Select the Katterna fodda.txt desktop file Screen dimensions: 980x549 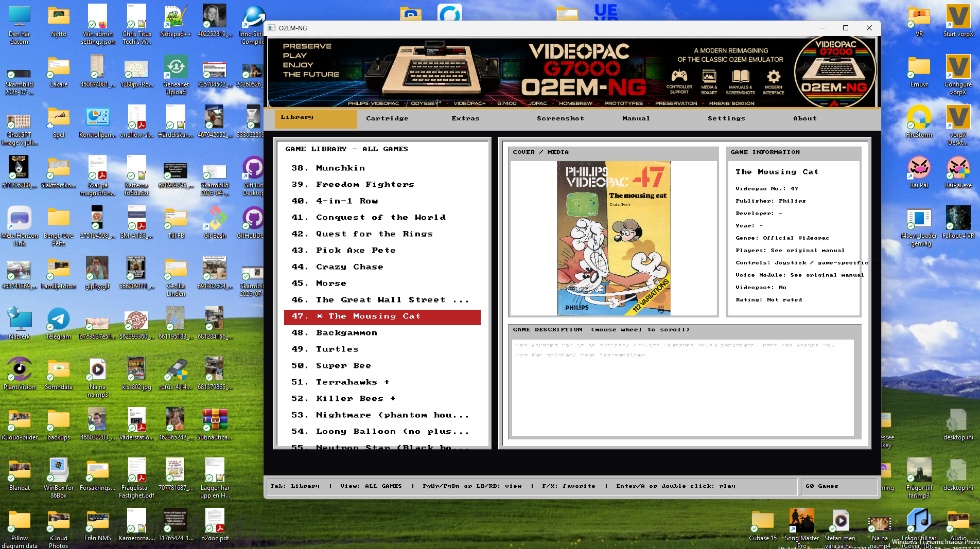[136, 176]
